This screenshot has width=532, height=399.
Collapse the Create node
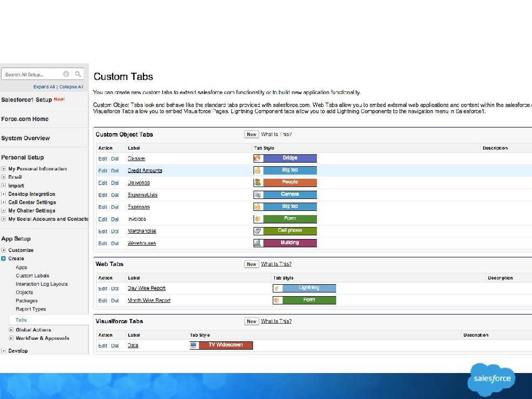(4, 259)
